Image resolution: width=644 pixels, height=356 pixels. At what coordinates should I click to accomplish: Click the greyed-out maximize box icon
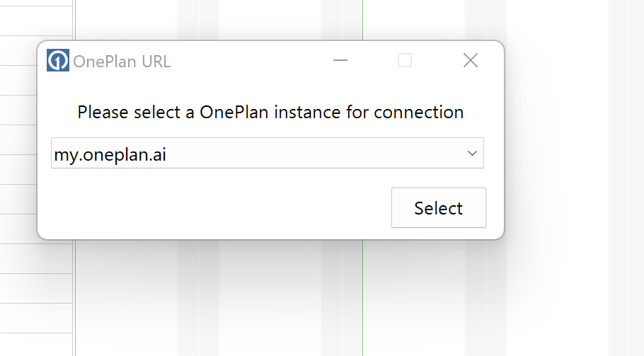(405, 60)
